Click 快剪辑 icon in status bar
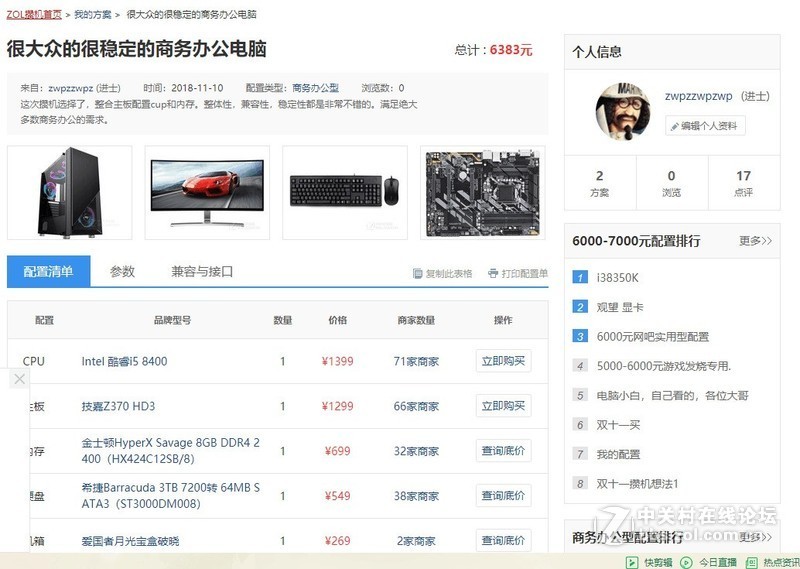Screen dimensions: 800x569 point(632,562)
